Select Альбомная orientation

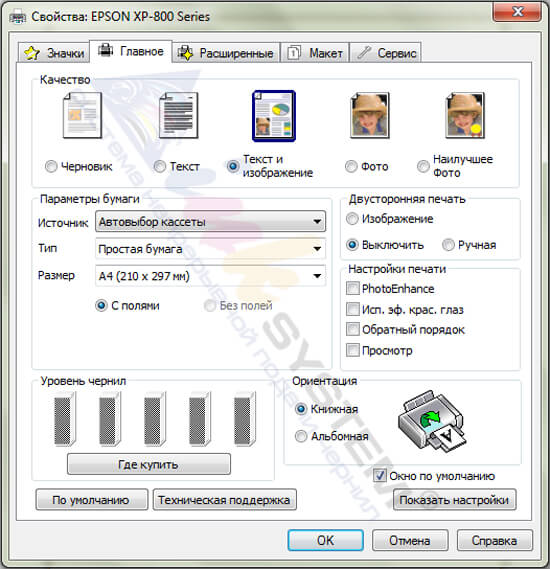click(x=301, y=436)
